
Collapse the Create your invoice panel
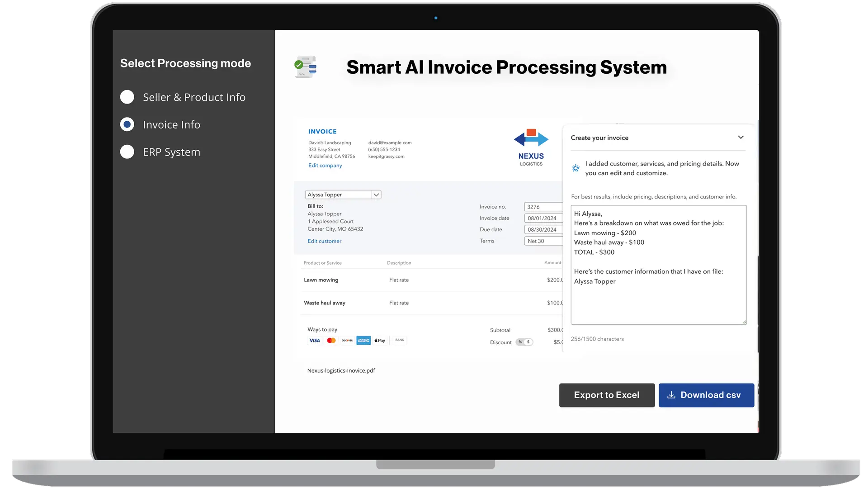[x=741, y=138]
